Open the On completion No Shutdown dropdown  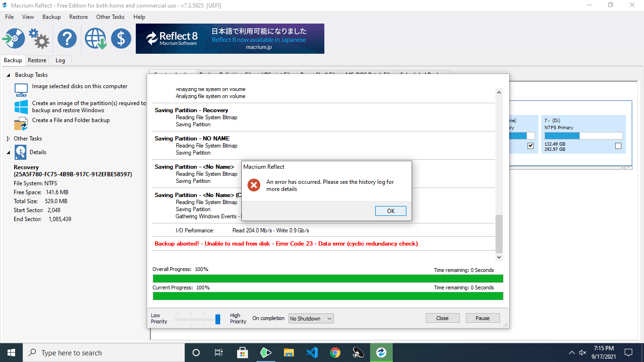311,319
